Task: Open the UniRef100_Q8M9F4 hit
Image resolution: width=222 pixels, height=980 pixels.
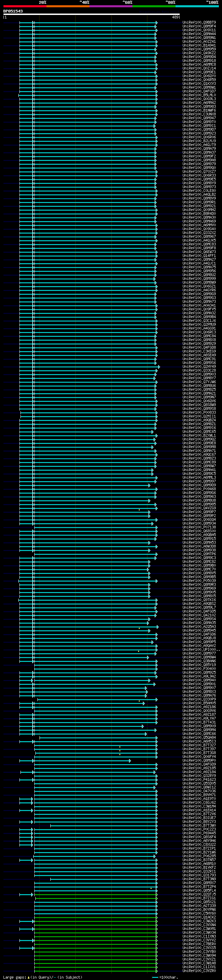Action: click(199, 26)
